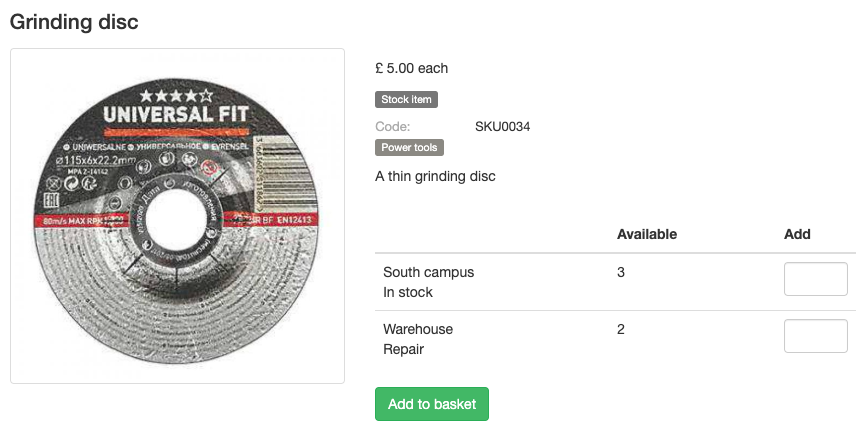Click the In stock status text

(x=408, y=292)
